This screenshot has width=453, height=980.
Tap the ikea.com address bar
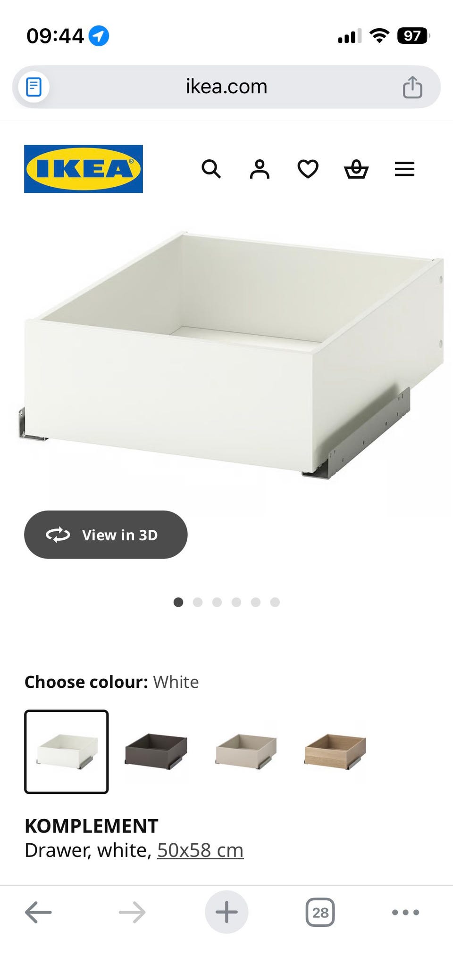click(226, 87)
